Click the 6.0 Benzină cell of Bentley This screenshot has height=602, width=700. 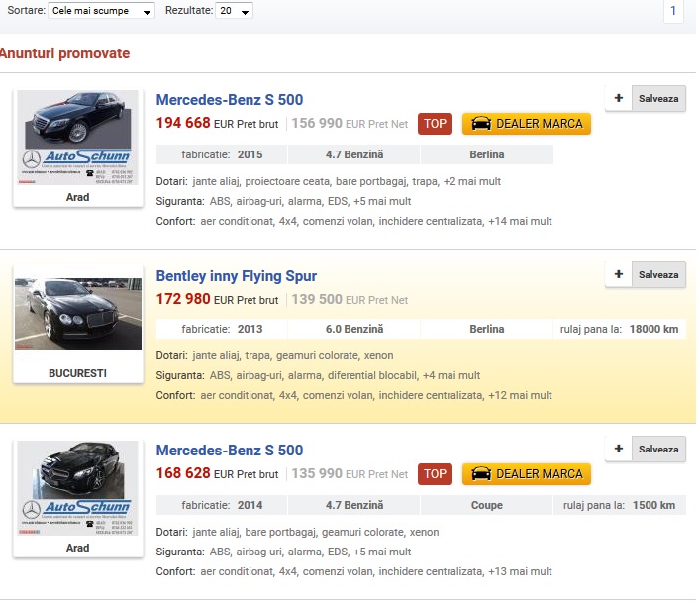[354, 329]
